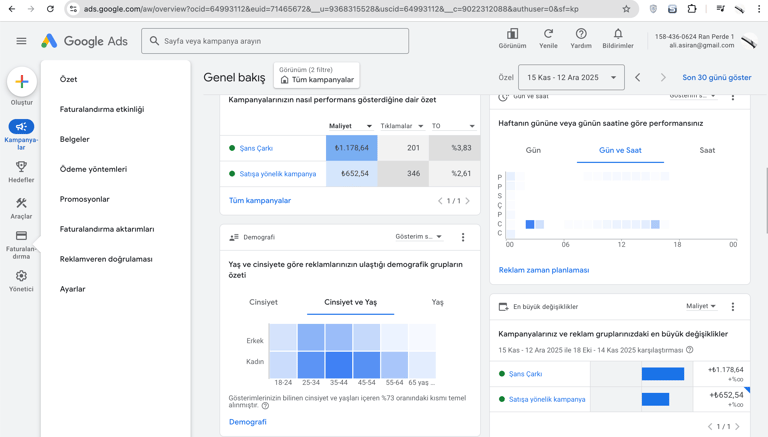Click info icon under demographic footnote
The image size is (768, 437).
[x=265, y=406]
